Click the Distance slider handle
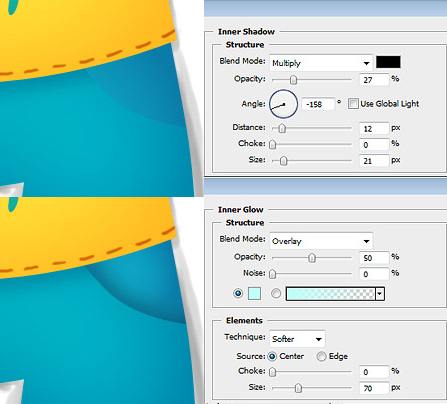The width and height of the screenshot is (447, 404). pyautogui.click(x=282, y=128)
